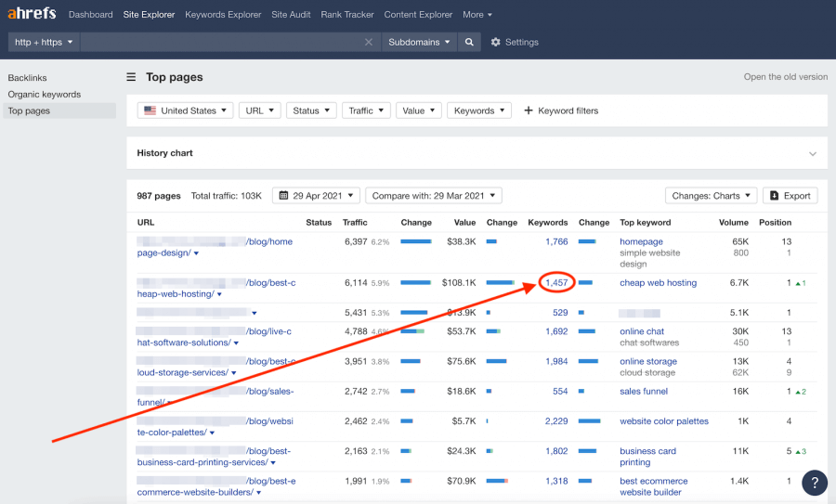Click the sales funnel keyword link

click(644, 392)
